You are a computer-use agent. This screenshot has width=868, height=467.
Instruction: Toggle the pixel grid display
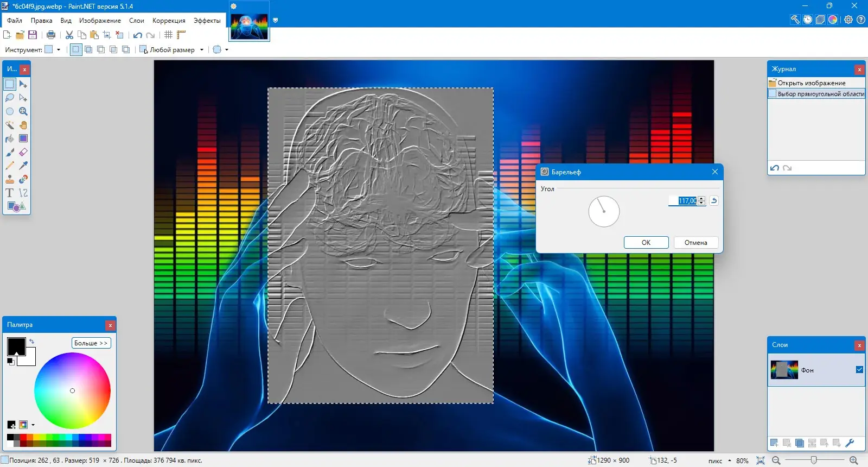pos(169,35)
